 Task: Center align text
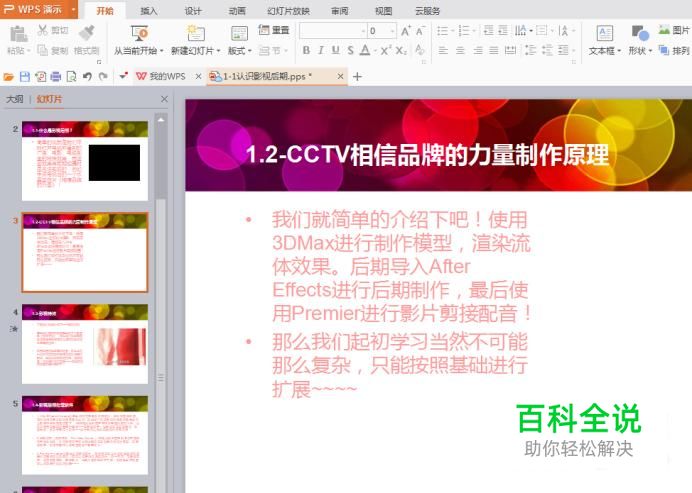tap(460, 51)
